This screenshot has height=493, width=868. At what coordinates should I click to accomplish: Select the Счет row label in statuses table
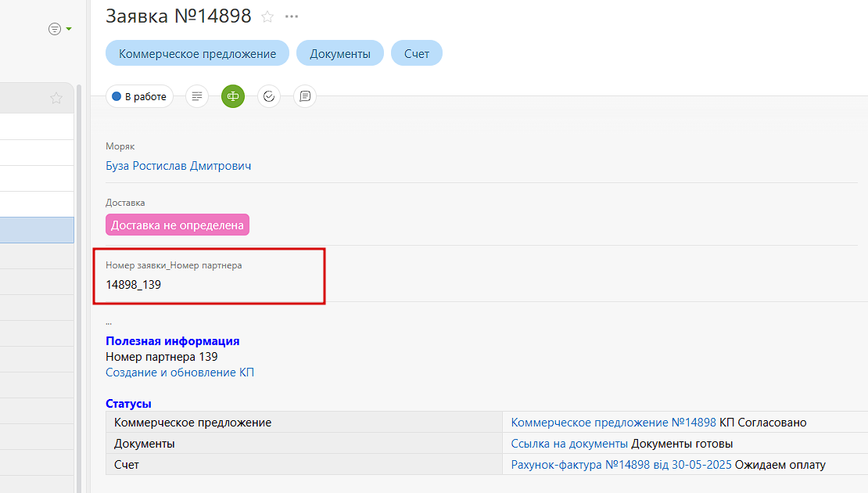click(126, 464)
